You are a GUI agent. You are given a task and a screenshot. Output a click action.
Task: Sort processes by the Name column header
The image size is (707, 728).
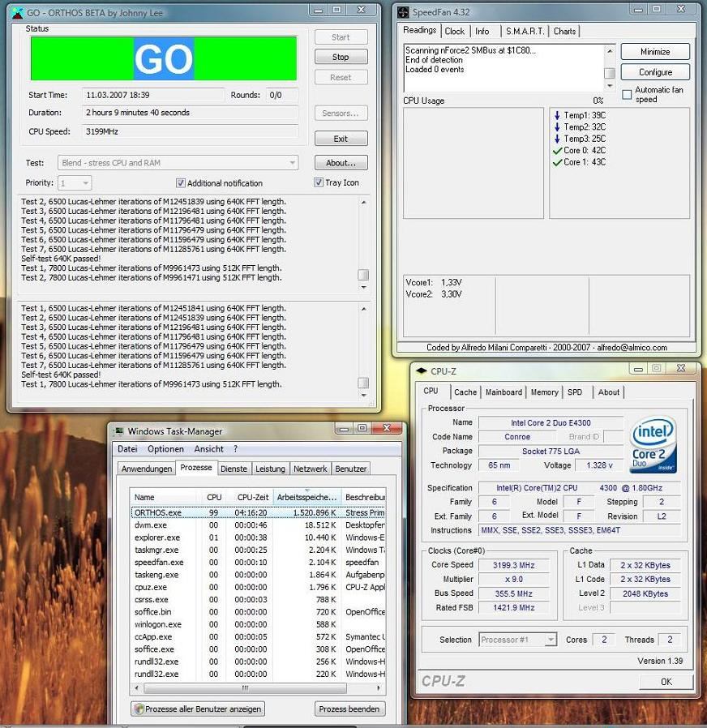[x=164, y=497]
